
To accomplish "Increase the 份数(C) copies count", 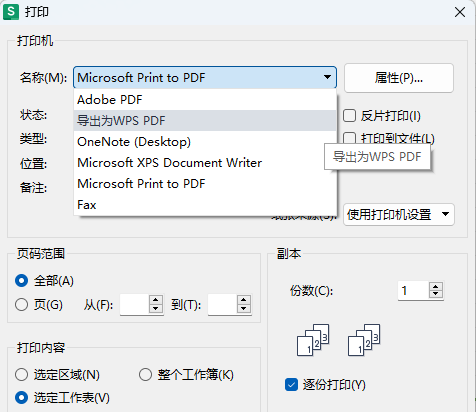I will (436, 286).
